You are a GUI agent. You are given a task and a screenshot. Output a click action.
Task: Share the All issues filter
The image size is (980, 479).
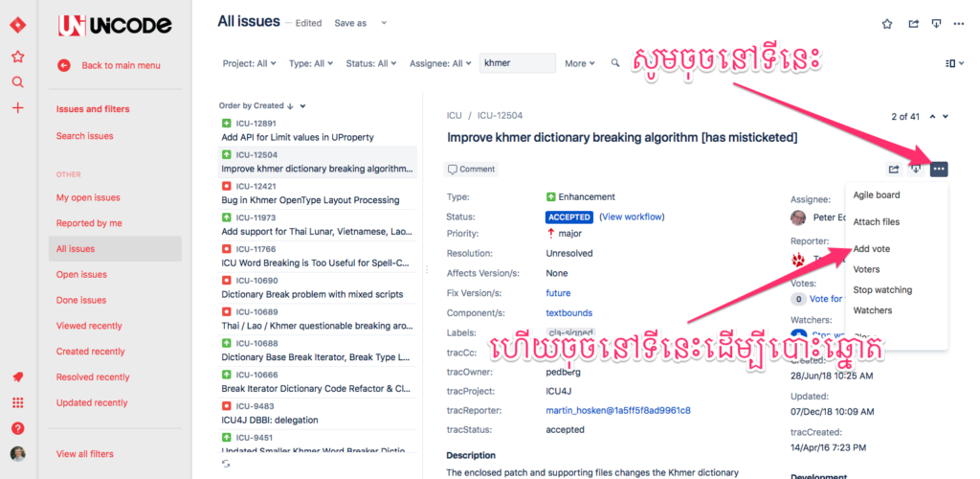point(913,24)
